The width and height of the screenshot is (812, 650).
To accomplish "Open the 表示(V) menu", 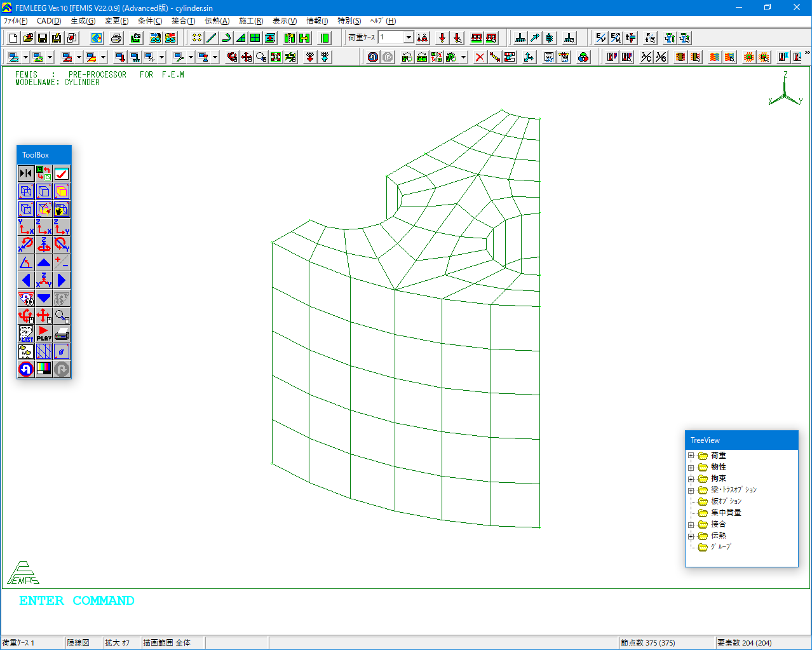I will [285, 21].
